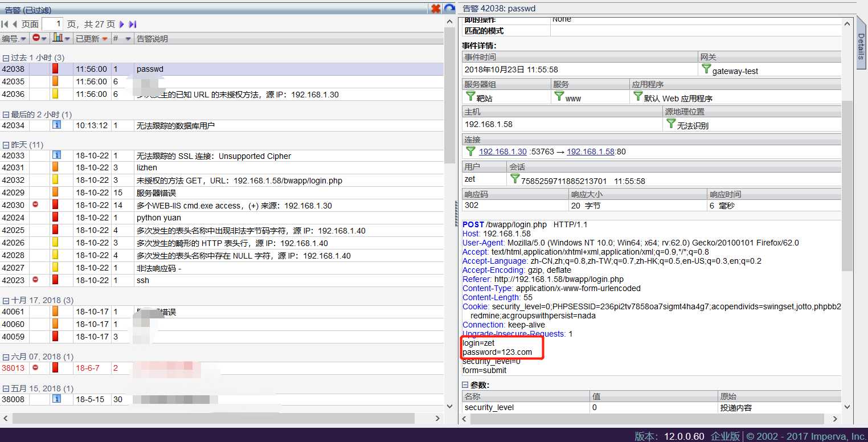Viewport: 868px width, 442px height.
Task: Click the 告警说明 column header
Action: (x=288, y=39)
